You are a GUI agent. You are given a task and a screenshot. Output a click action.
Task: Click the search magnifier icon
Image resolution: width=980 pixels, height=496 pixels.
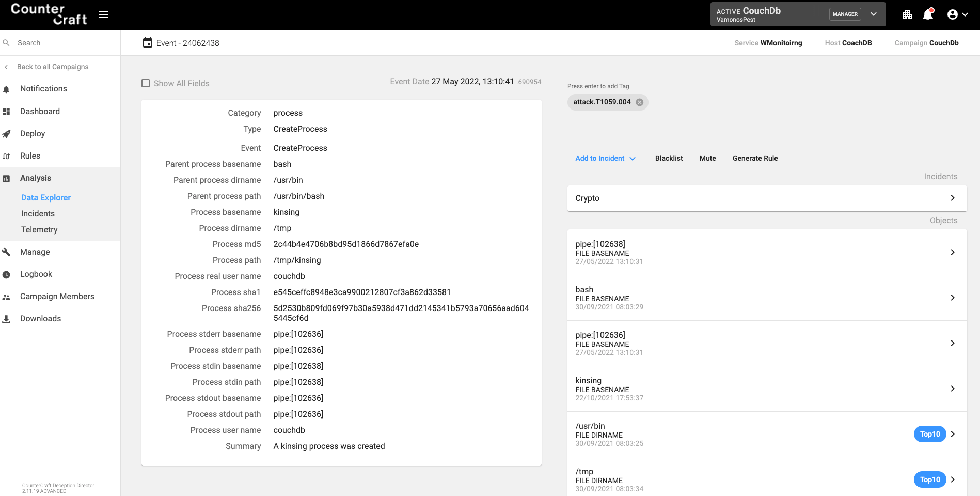[6, 43]
